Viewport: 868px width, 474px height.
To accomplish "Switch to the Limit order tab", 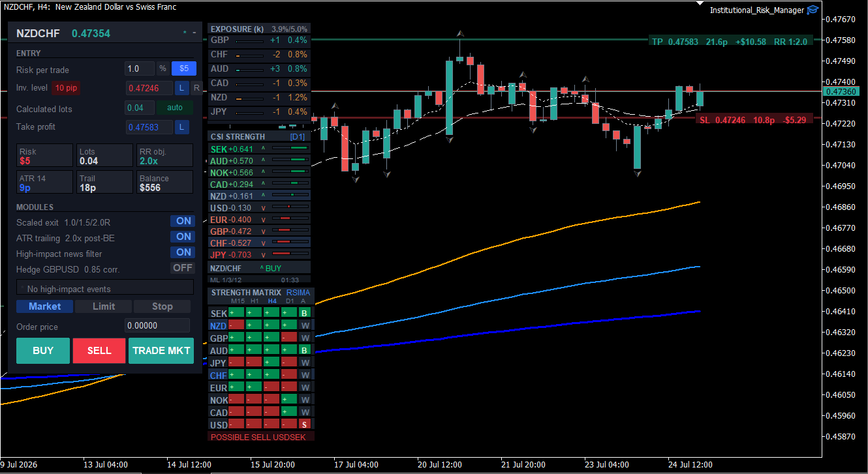I will 104,306.
